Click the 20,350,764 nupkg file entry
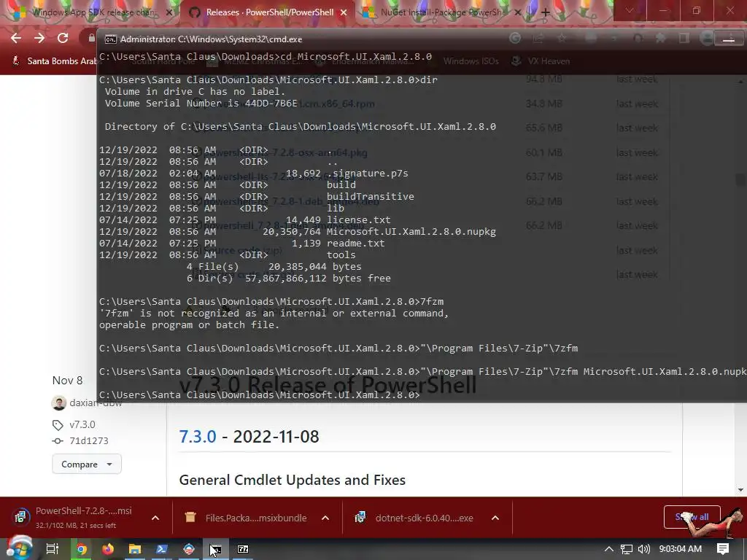Viewport: 747px width, 560px height. [x=298, y=232]
